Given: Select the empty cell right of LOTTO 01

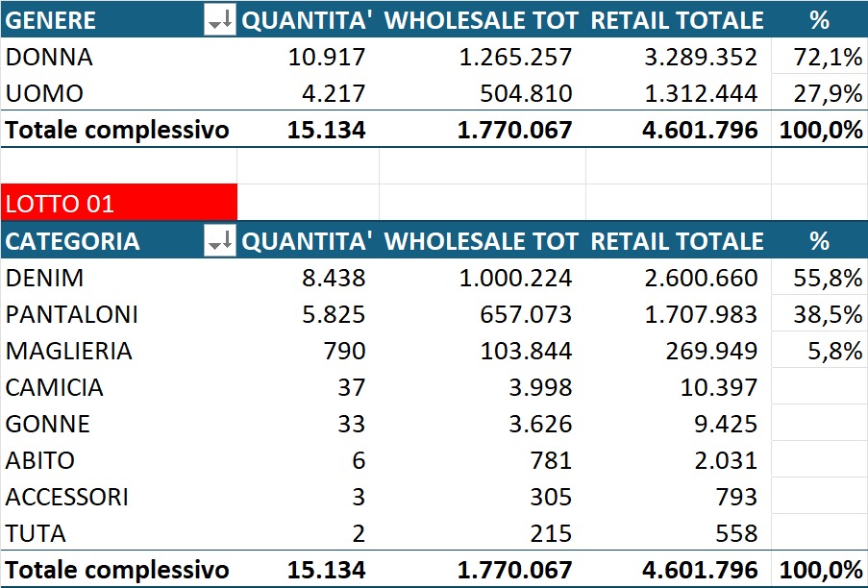Looking at the screenshot, I should [308, 204].
